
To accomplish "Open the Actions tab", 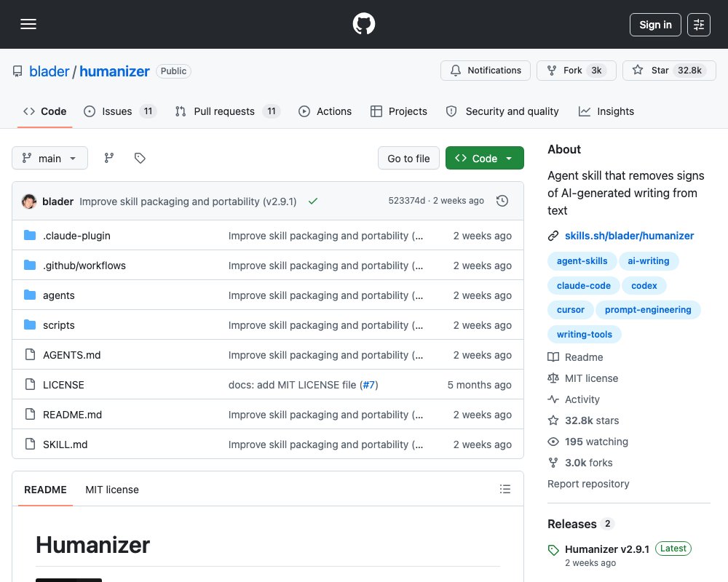I will click(x=325, y=111).
